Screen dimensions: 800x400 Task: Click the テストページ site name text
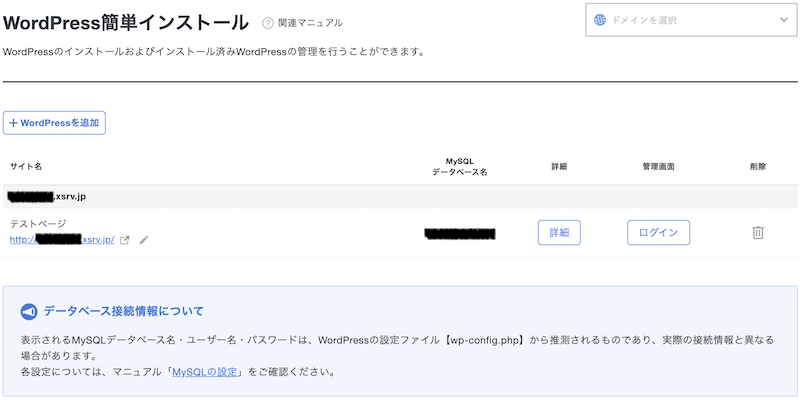[38, 223]
